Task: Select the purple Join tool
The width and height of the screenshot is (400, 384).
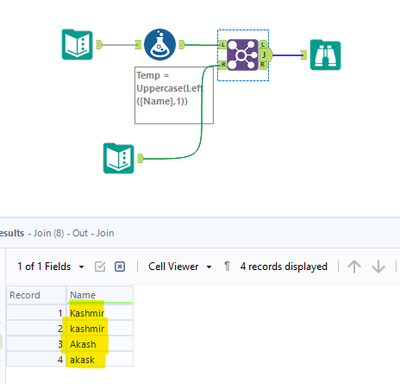Action: click(x=242, y=55)
